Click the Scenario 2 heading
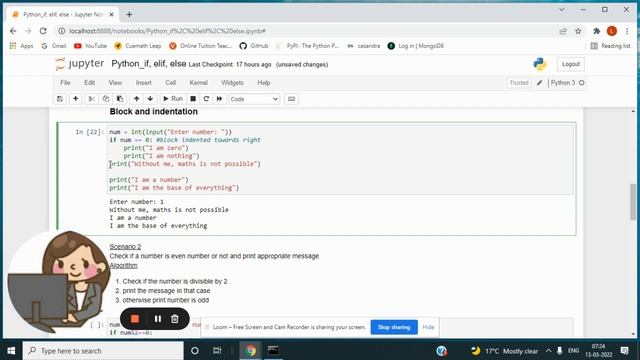 (125, 247)
